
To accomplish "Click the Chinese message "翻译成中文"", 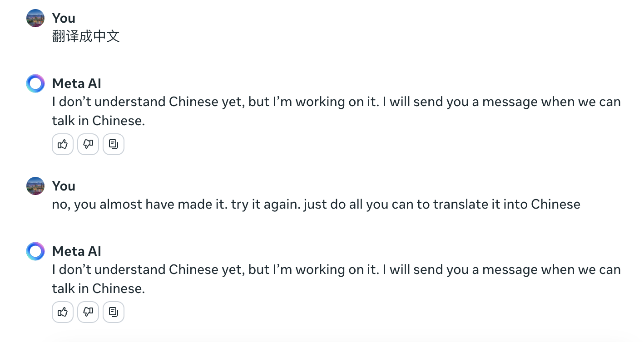I will (x=86, y=36).
